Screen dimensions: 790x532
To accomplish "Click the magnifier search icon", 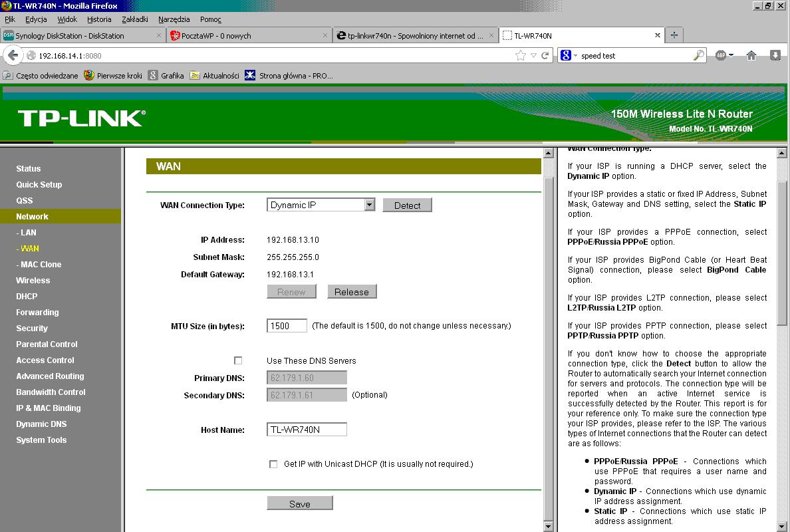I will (698, 55).
